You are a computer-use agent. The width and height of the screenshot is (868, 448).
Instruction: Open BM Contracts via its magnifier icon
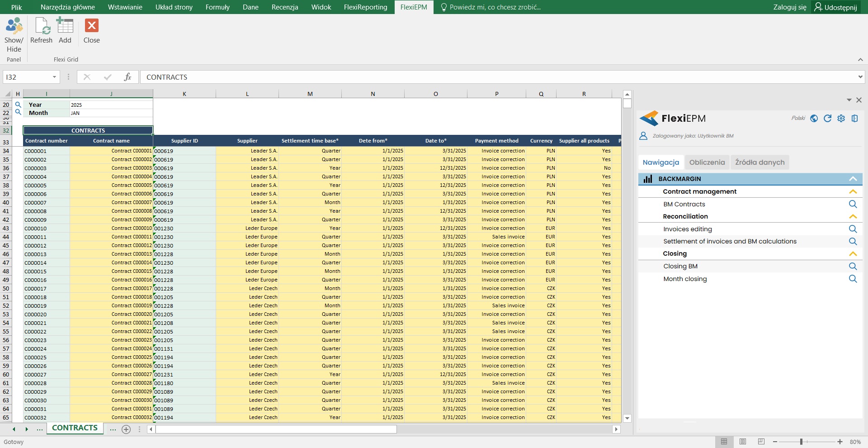click(853, 204)
